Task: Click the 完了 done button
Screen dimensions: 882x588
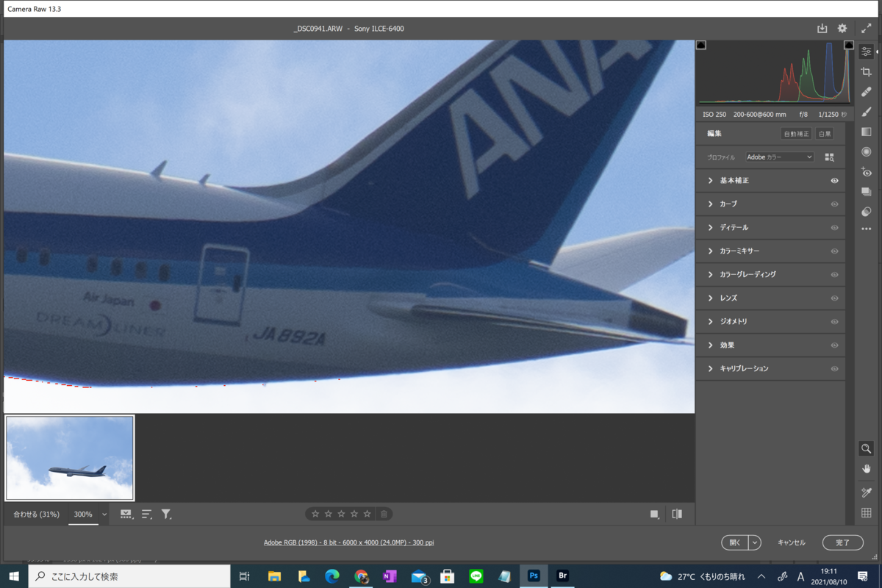Action: 842,542
